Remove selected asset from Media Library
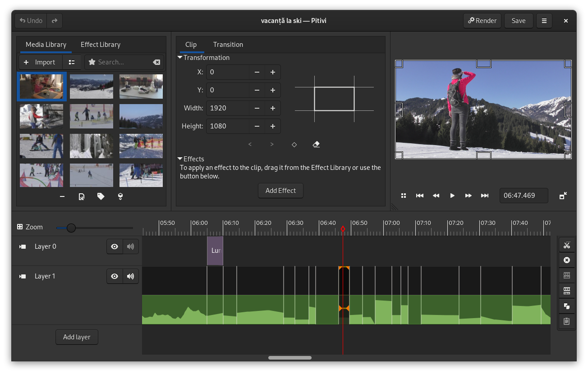The image size is (588, 374). pos(62,196)
